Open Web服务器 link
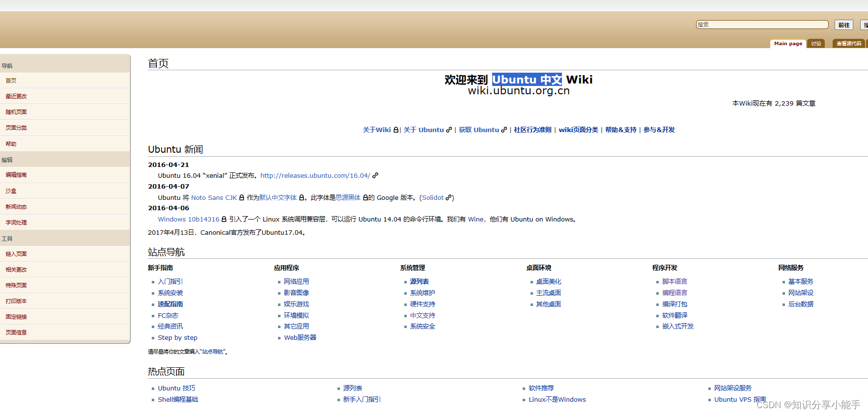868x414 pixels. [x=300, y=337]
